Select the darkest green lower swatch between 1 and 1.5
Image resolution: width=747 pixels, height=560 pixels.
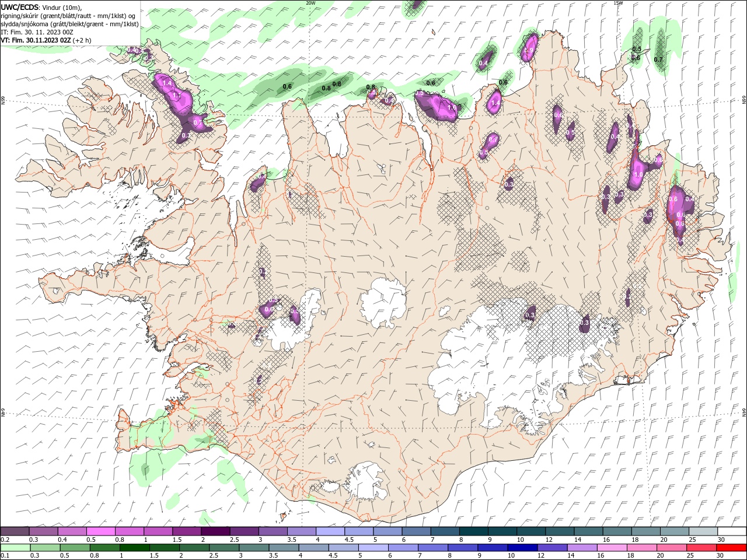[134, 548]
